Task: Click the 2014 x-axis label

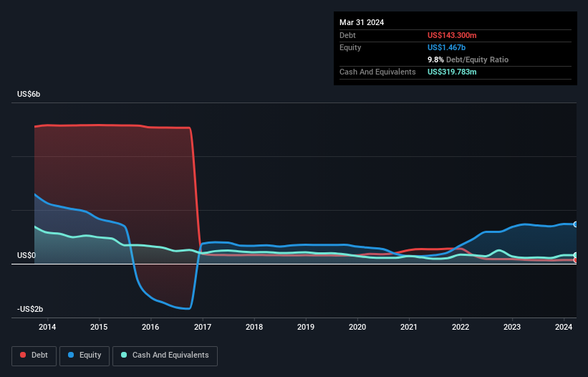Action: point(47,327)
